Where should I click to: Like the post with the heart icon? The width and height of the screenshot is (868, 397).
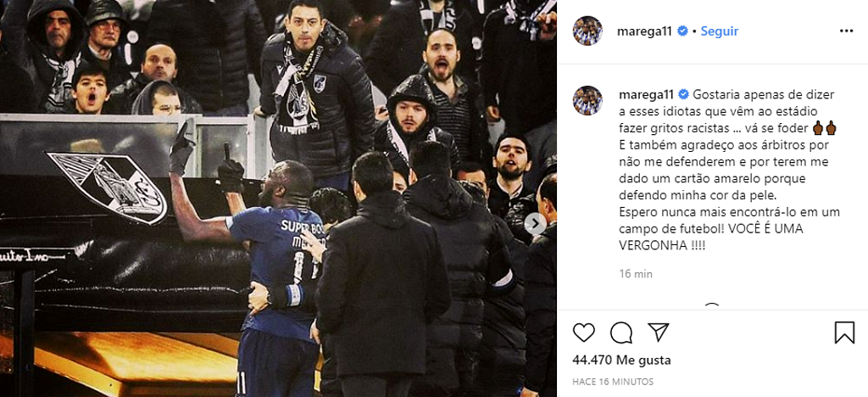[583, 333]
